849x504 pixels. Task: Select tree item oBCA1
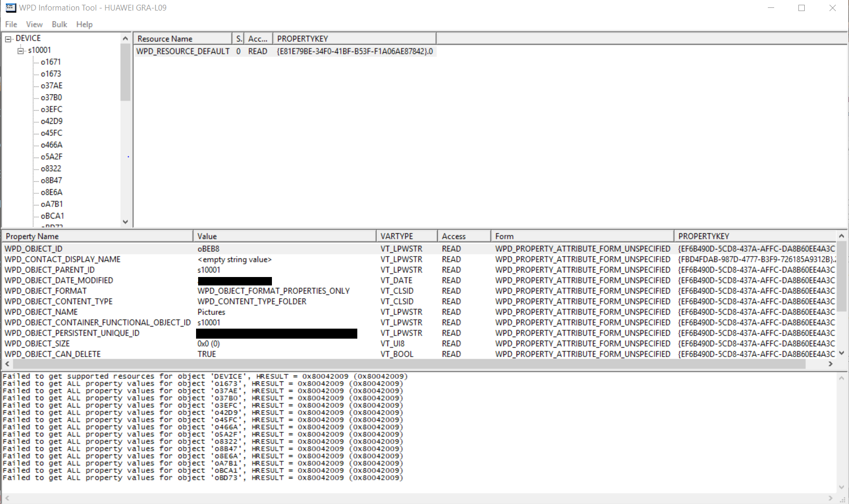52,216
